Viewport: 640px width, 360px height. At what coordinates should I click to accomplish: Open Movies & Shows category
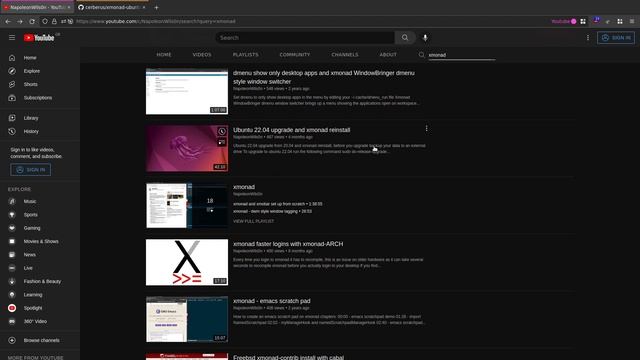point(40,241)
